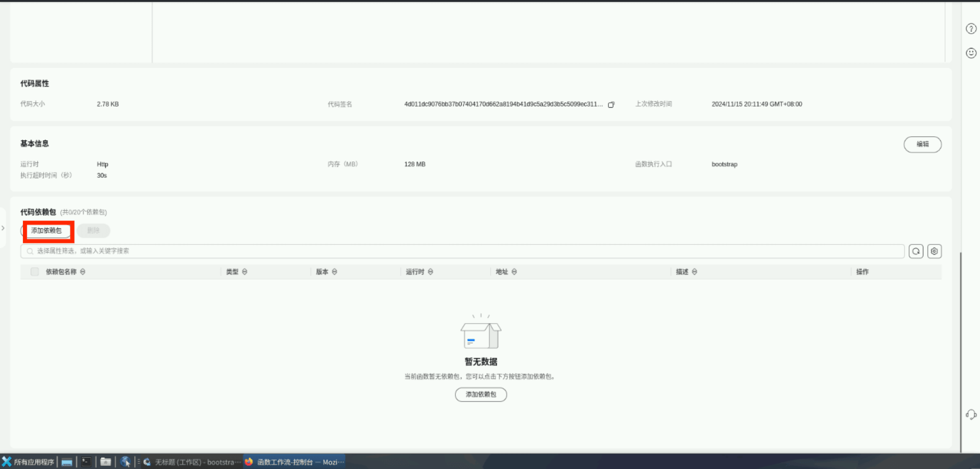Screen dimensions: 980x469
Task: Click the 描述 column header
Action: coord(682,272)
